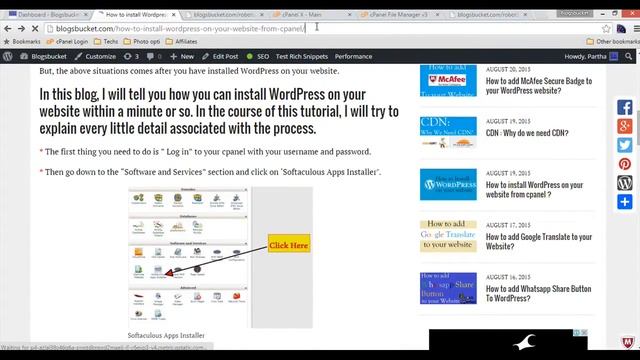Open the updates counter showing 3
Screen dimensions: 640x360
click(131, 56)
